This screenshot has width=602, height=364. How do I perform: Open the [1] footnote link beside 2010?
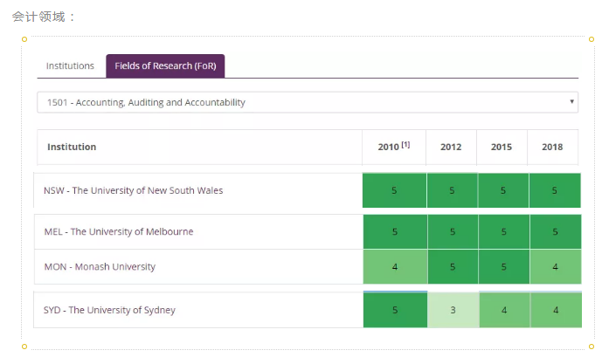405,145
